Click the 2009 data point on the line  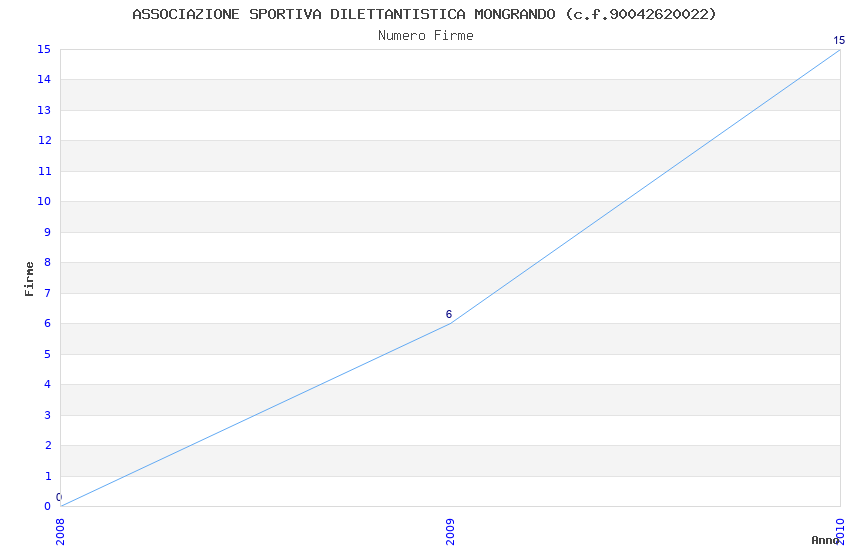coord(450,323)
